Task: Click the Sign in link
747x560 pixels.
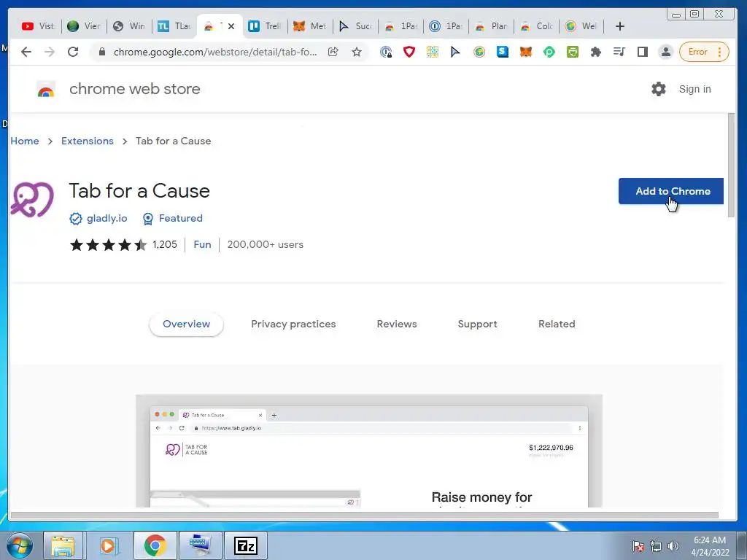Action: point(694,89)
